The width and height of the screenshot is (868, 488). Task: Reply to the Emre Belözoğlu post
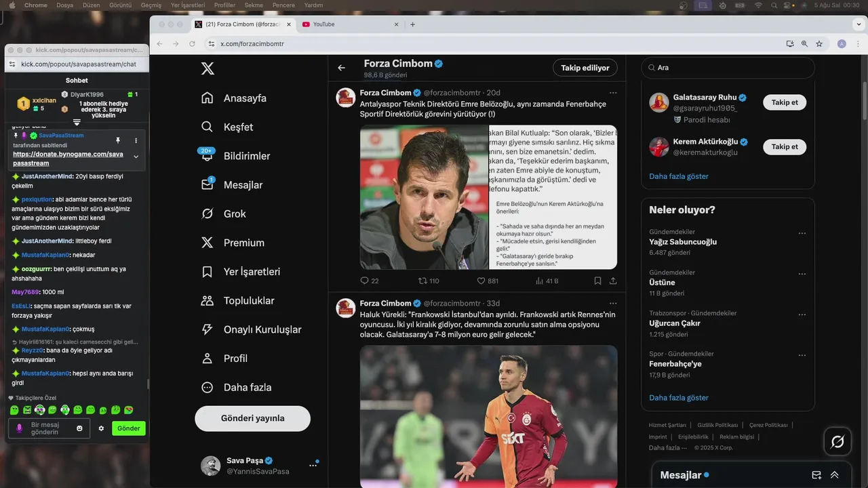[x=370, y=281]
